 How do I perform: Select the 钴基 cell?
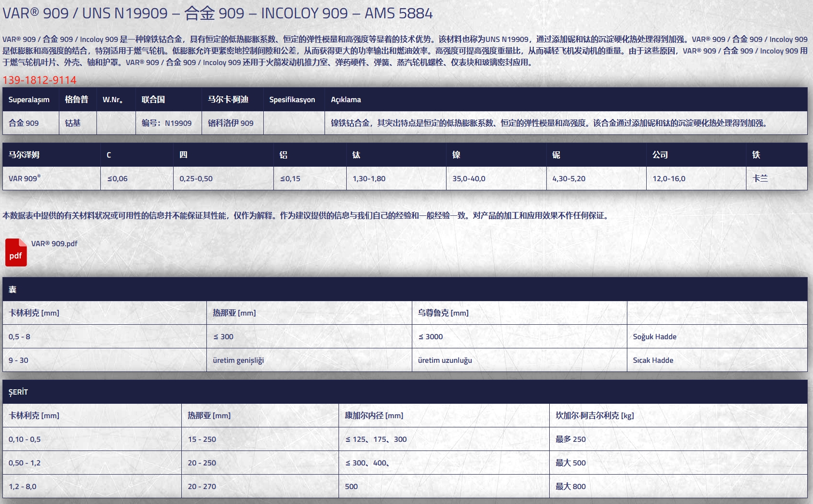pyautogui.click(x=78, y=123)
